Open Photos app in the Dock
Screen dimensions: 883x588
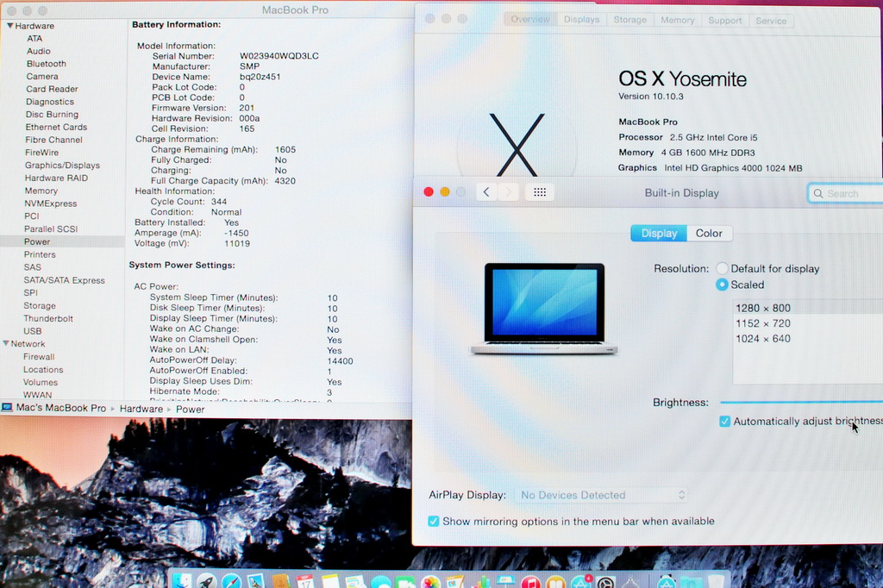click(x=431, y=581)
